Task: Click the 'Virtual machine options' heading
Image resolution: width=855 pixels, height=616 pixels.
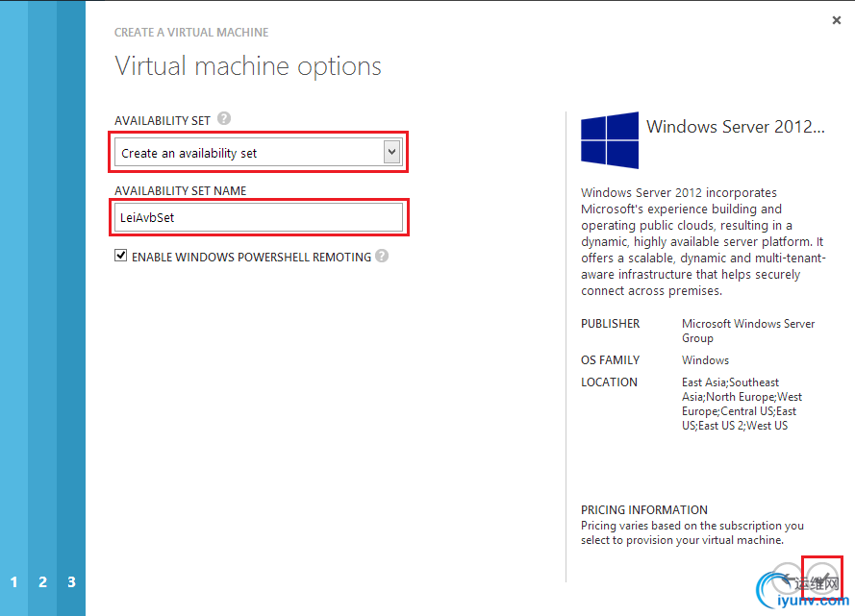Action: click(248, 66)
